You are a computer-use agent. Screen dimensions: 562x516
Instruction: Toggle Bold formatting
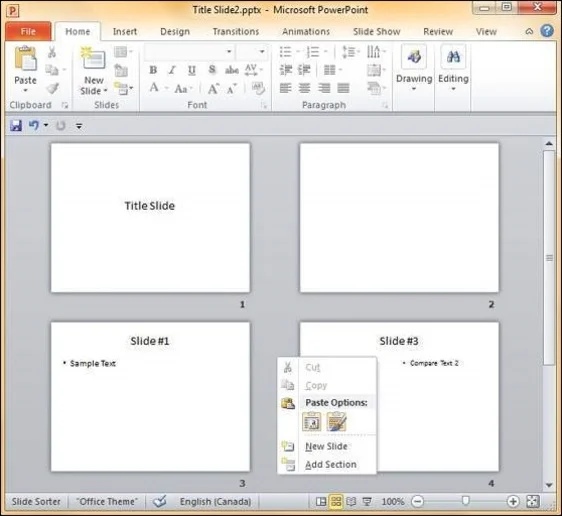pos(153,70)
